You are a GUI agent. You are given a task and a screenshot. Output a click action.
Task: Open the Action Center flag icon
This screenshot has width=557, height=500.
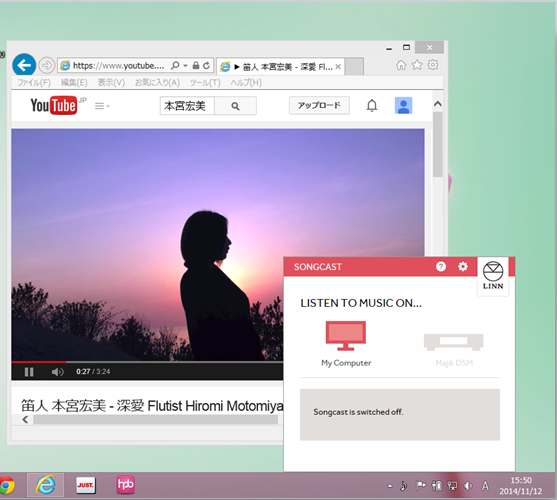coord(421,485)
